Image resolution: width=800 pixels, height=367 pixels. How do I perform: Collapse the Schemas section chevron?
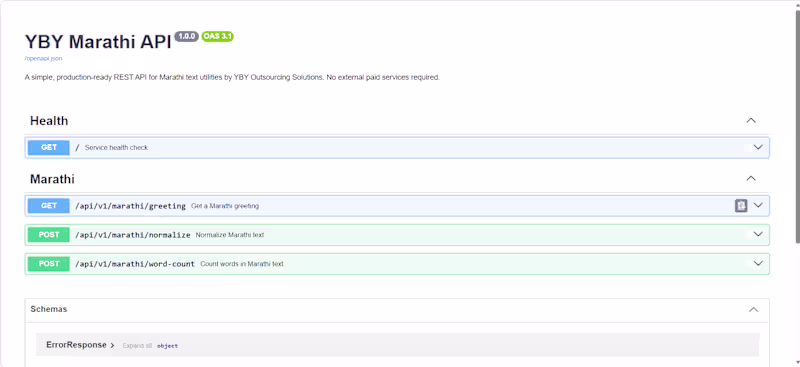[753, 310]
